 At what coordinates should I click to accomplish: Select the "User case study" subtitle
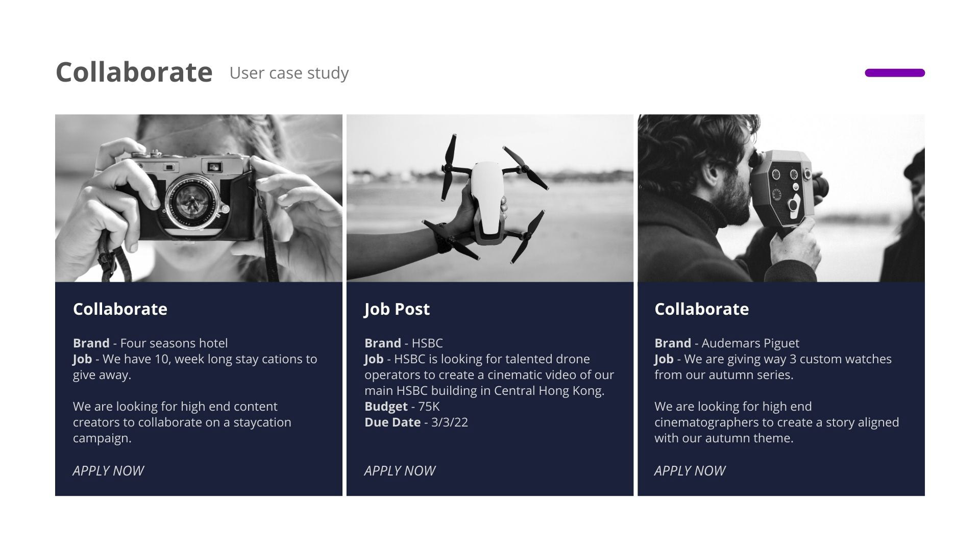(289, 73)
